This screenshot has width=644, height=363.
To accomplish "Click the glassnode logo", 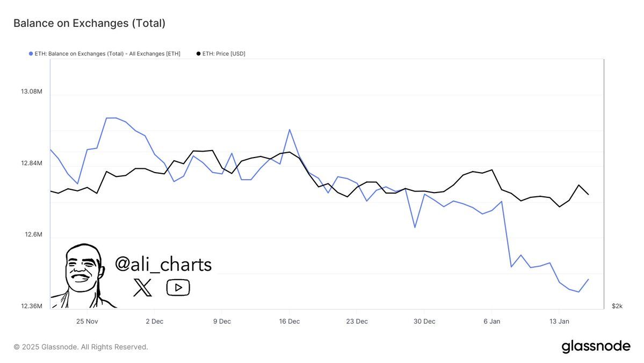I will 596,346.
